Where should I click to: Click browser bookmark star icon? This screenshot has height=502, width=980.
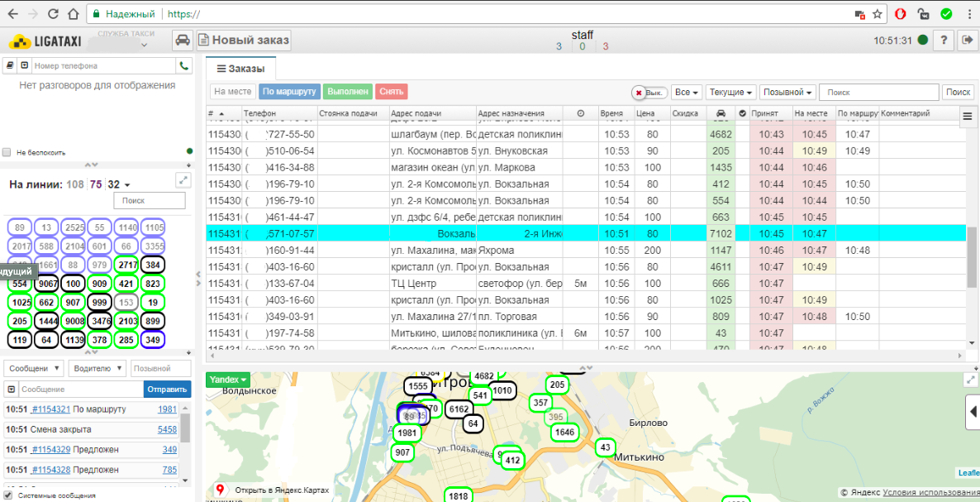878,14
